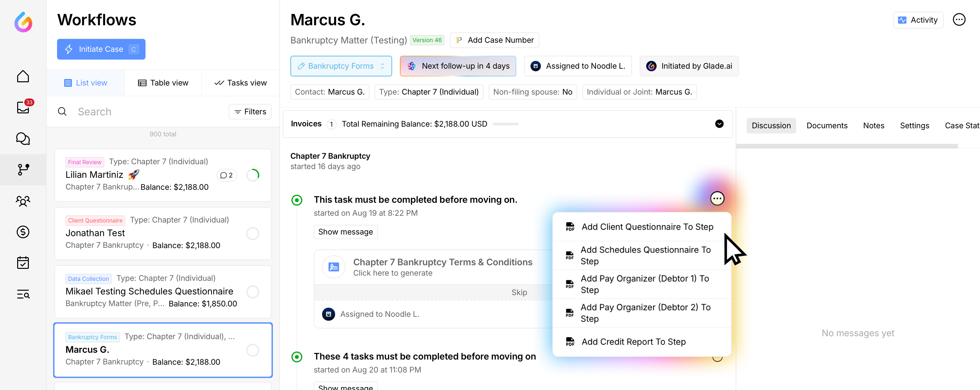
Task: Toggle the Marcus G. case status circle
Action: [x=252, y=350]
